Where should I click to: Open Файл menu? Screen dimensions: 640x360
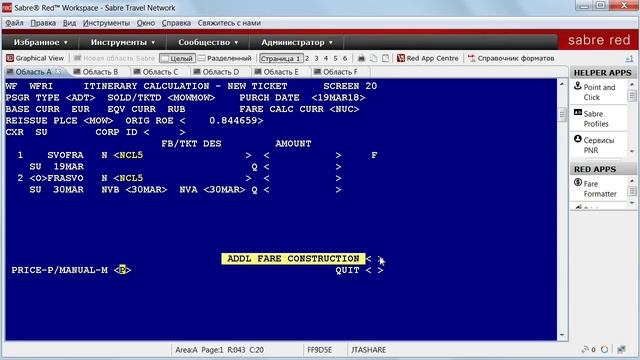(14, 23)
